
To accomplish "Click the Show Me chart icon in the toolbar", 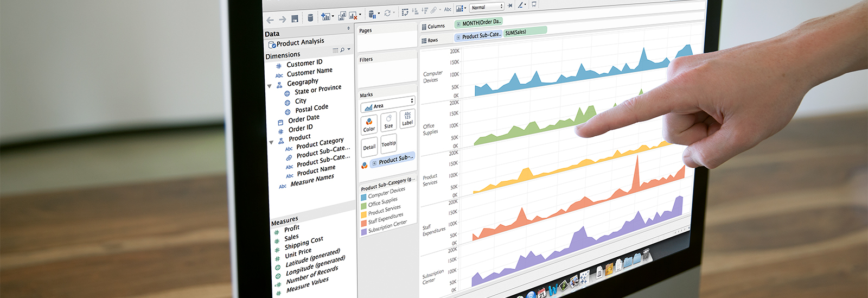I will tap(460, 8).
